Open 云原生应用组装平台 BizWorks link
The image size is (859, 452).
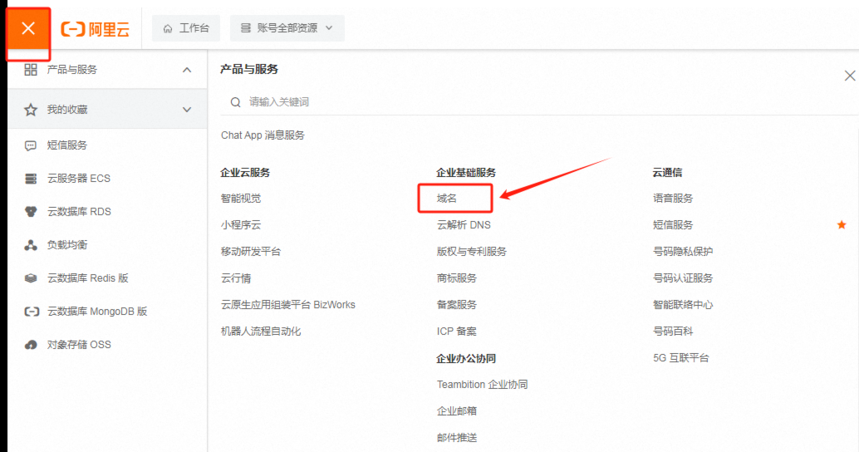(288, 305)
